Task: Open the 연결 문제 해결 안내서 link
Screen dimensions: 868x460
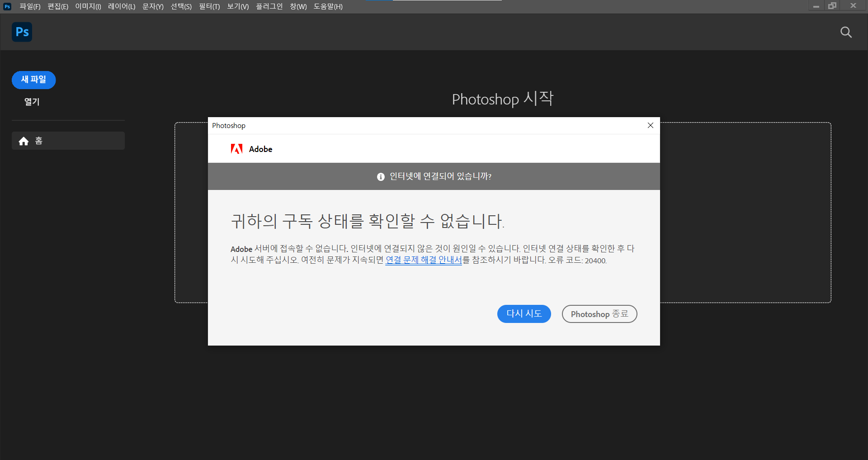Action: pyautogui.click(x=423, y=260)
